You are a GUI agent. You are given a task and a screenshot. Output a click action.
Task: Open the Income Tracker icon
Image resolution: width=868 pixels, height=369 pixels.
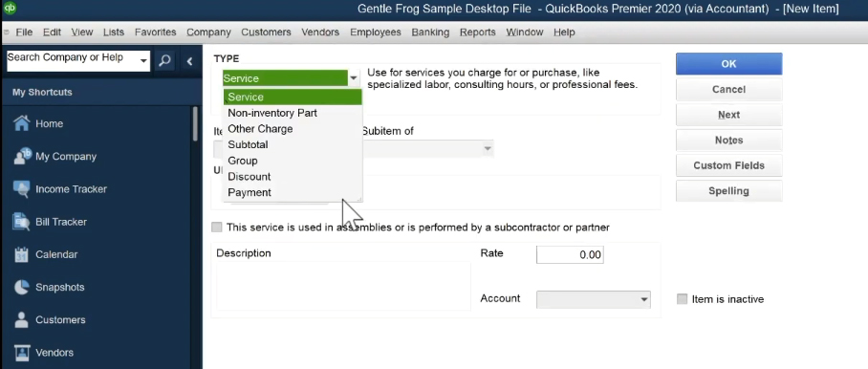coord(22,189)
